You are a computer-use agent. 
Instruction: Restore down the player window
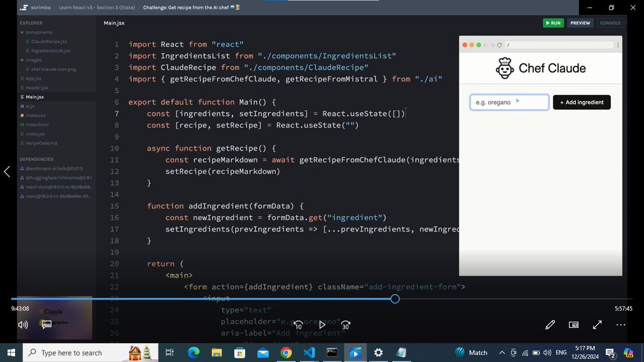(x=611, y=8)
